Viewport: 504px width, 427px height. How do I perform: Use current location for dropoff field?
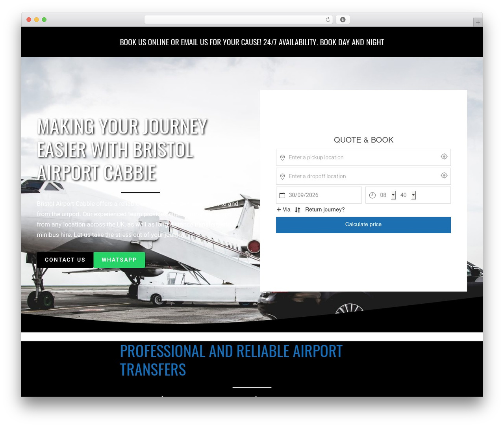point(444,176)
